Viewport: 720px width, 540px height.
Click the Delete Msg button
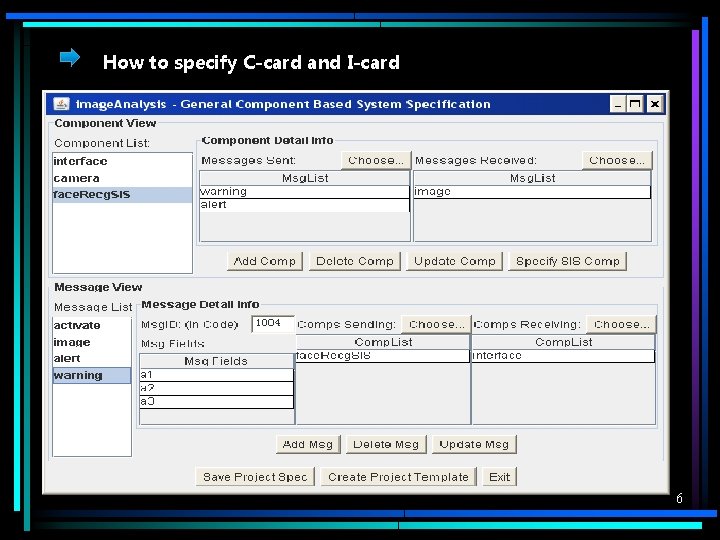point(386,444)
